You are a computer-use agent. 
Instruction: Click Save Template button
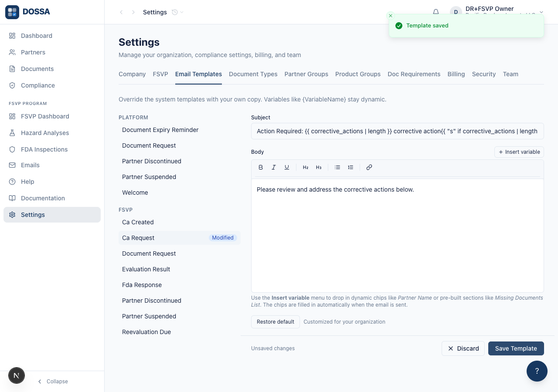click(x=516, y=348)
